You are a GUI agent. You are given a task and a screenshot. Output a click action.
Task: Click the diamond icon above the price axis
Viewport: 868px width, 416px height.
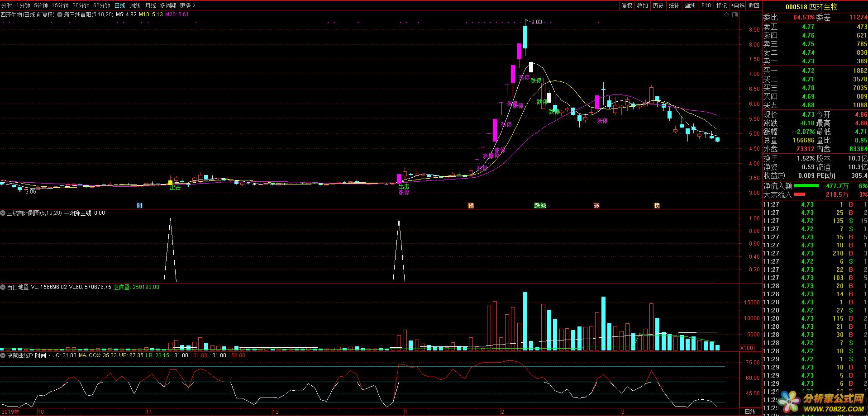pos(727,15)
